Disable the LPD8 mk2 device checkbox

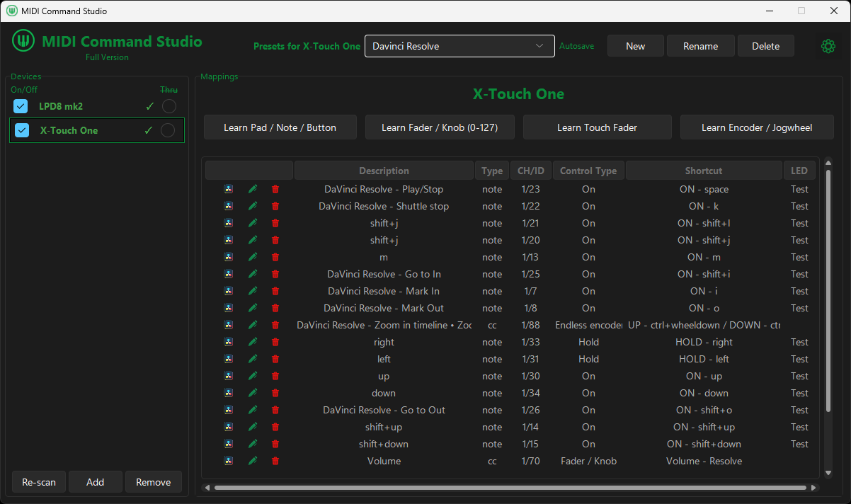click(x=20, y=106)
